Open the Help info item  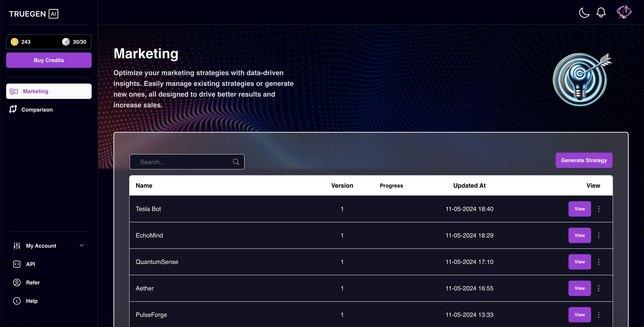pos(32,301)
